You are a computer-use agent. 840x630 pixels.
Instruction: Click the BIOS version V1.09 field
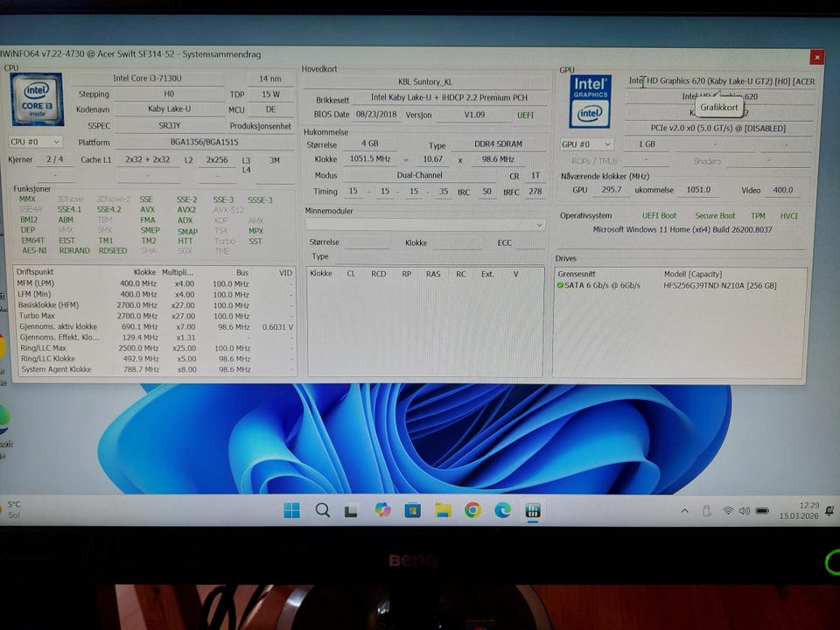pos(474,115)
